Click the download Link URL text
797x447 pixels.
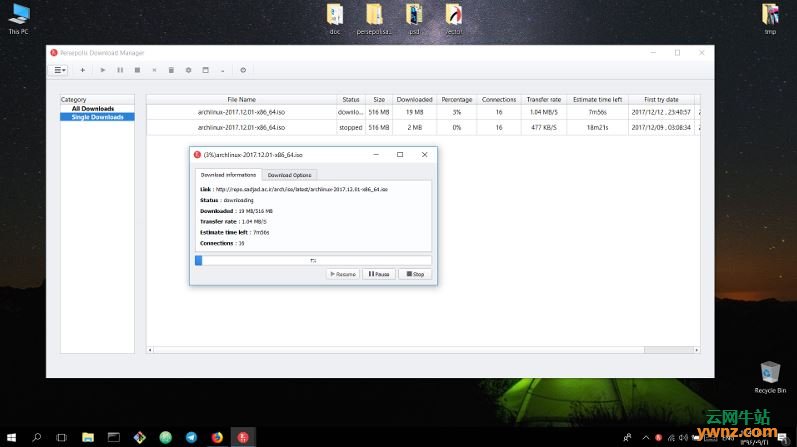(x=301, y=189)
